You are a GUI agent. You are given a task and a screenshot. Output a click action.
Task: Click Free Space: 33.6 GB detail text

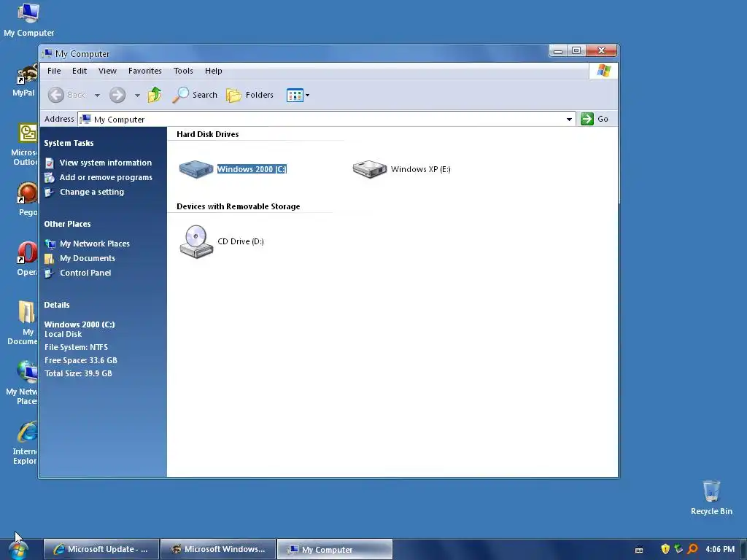81,360
